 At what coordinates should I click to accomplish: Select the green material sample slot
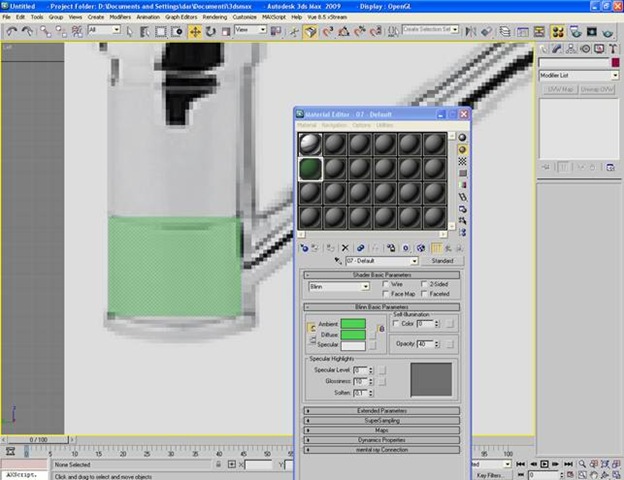(x=313, y=168)
